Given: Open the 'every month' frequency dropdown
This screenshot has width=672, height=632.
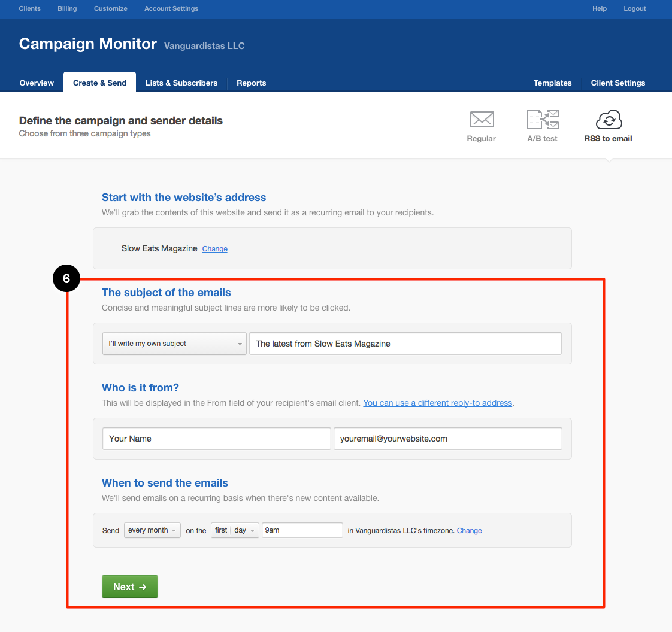Looking at the screenshot, I should point(152,530).
